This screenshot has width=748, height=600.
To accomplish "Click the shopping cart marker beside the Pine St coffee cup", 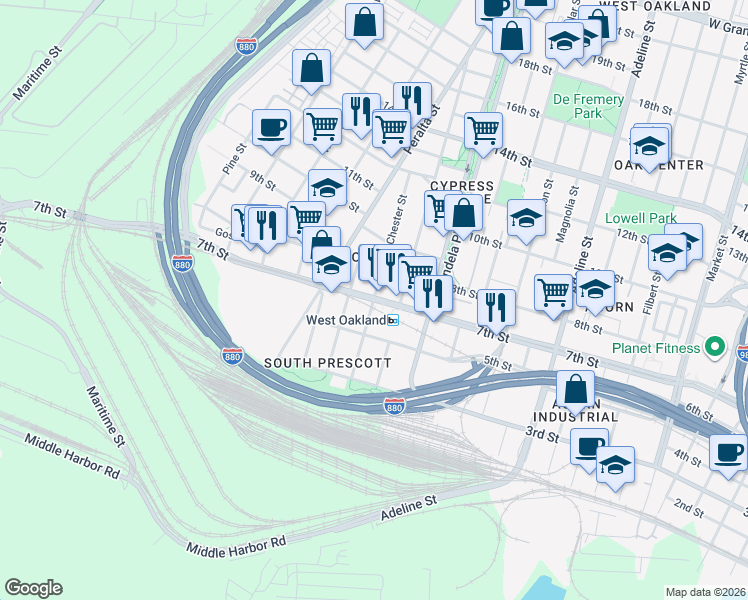I will click(x=322, y=129).
